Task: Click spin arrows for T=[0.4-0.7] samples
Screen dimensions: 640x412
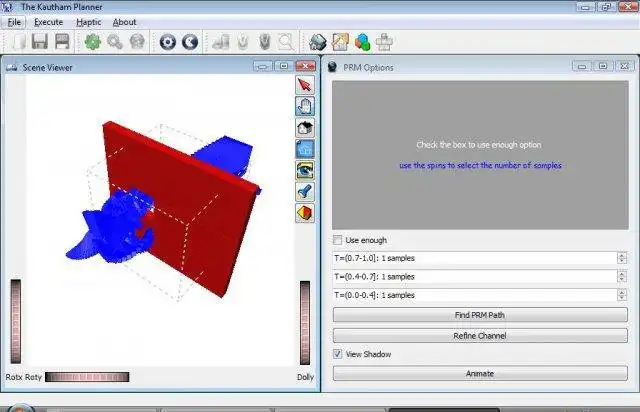Action: (x=622, y=276)
